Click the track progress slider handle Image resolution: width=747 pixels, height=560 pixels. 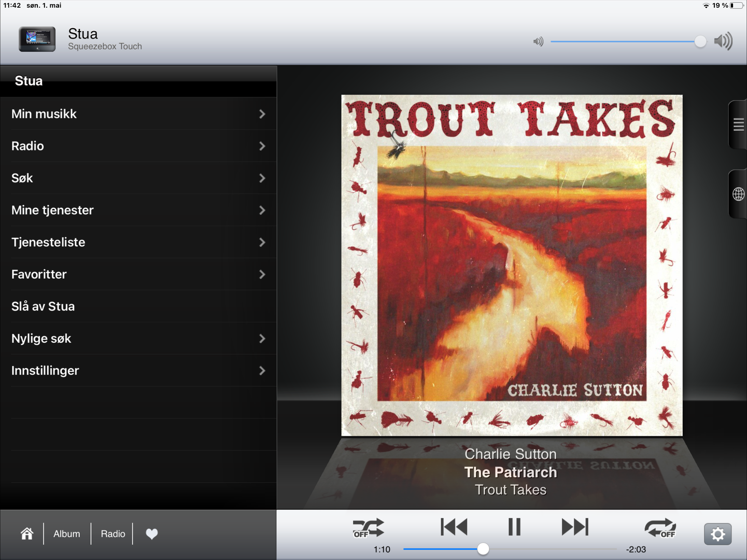[x=483, y=549]
